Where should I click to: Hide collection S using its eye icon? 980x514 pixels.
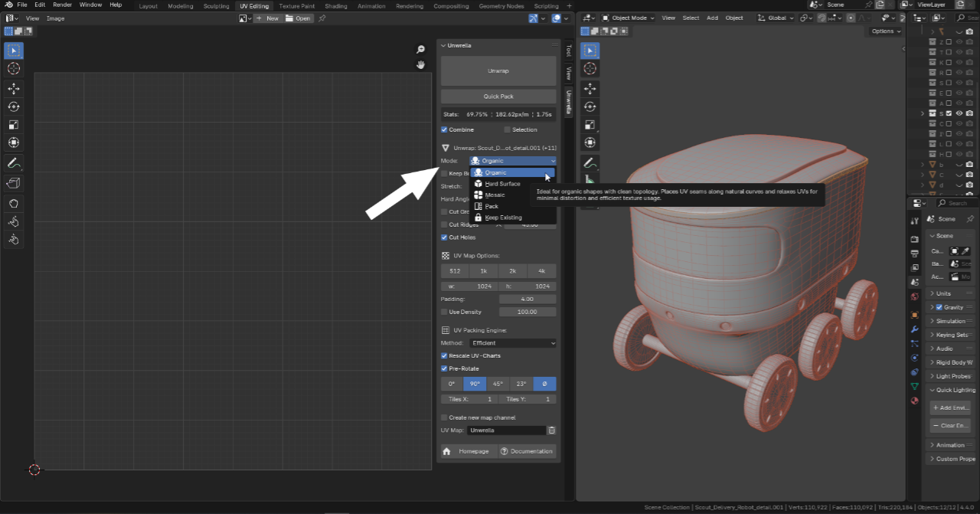click(959, 113)
